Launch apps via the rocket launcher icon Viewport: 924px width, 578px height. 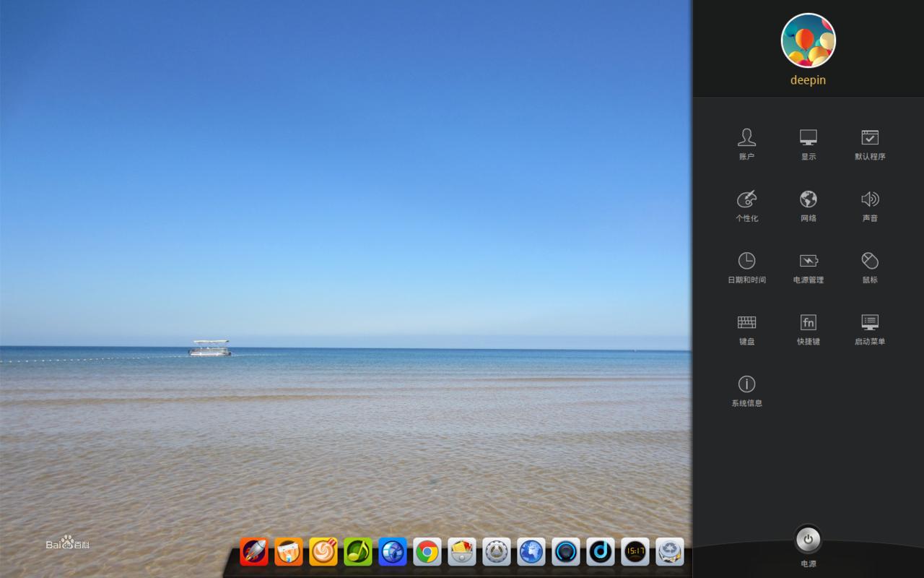[x=254, y=551]
